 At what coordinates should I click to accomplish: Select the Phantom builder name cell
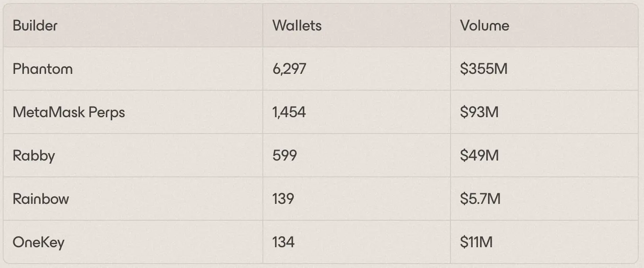point(43,69)
